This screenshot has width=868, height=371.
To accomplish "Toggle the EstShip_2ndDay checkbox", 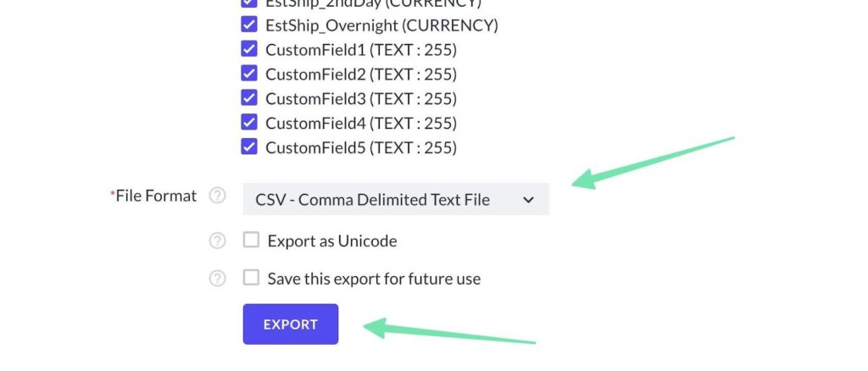I will click(249, 3).
